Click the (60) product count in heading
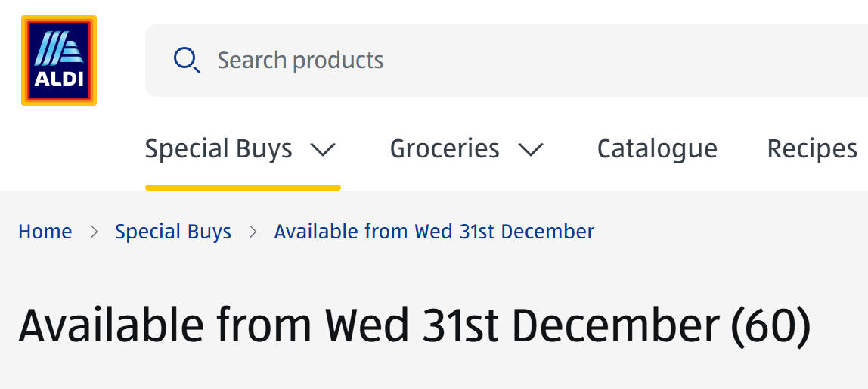This screenshot has height=389, width=868. (770, 326)
